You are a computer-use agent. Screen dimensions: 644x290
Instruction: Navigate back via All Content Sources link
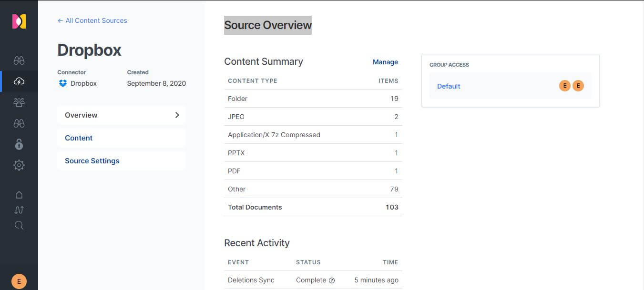[92, 20]
